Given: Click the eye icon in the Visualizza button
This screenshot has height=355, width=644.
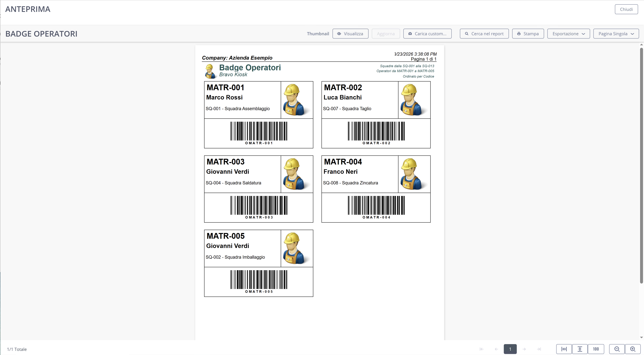Looking at the screenshot, I should point(339,34).
